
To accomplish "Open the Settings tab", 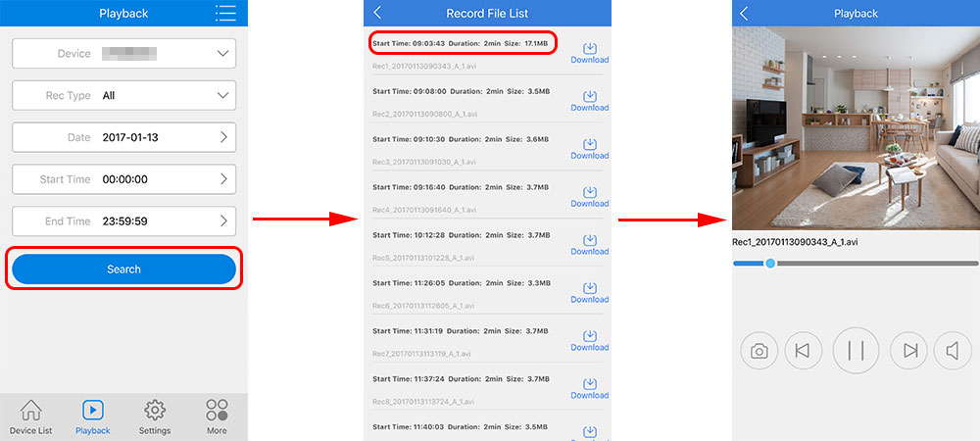I will pyautogui.click(x=155, y=416).
